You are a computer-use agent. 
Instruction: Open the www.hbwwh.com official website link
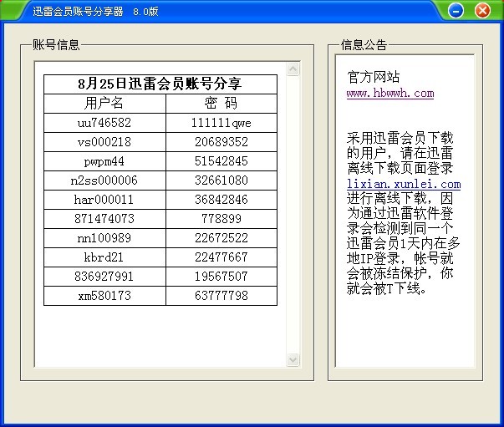[390, 94]
